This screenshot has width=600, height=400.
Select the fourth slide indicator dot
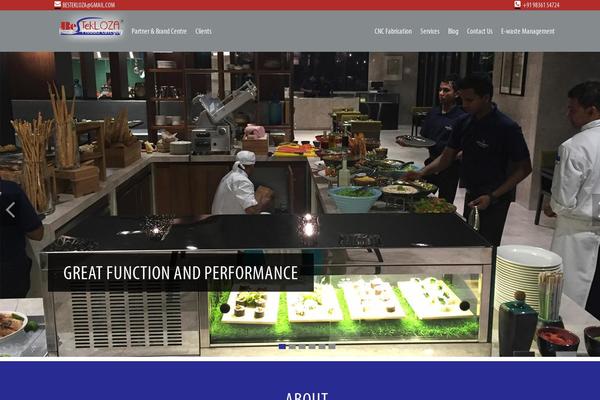coord(312,346)
